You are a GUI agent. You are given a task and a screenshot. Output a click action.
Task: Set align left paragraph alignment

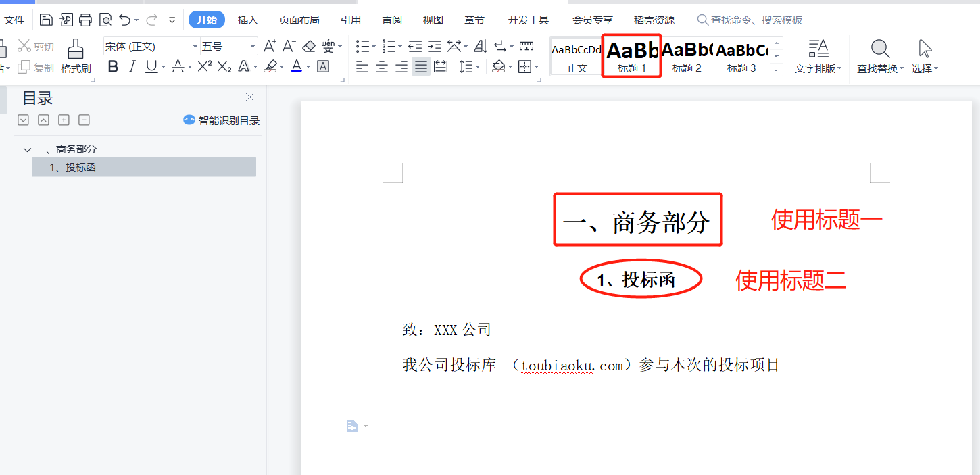click(x=363, y=66)
